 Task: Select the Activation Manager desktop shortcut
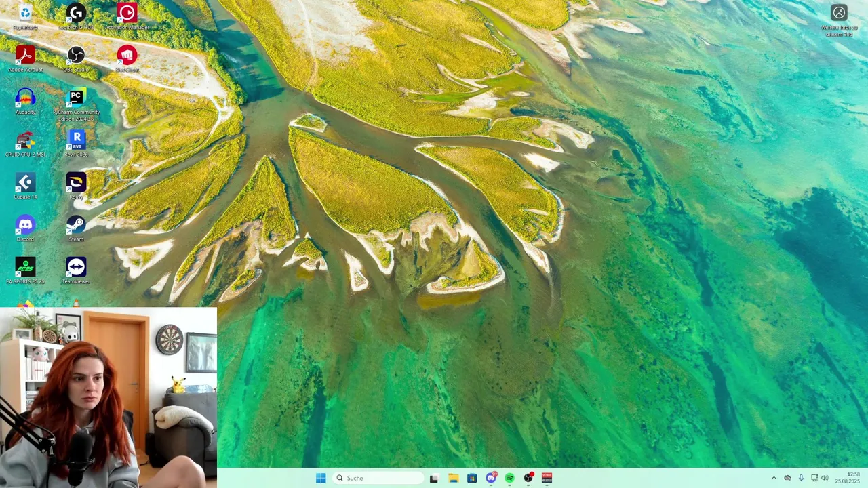[x=127, y=17]
